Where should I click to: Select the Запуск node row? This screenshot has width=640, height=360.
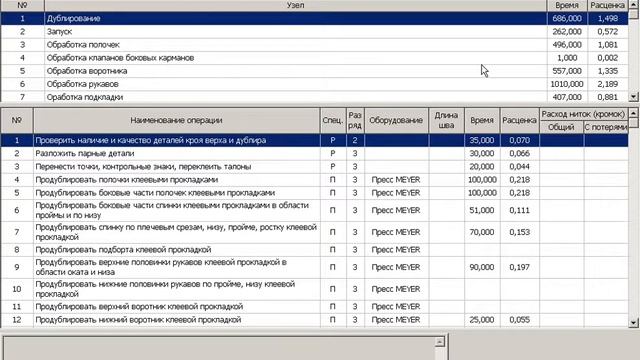314,31
